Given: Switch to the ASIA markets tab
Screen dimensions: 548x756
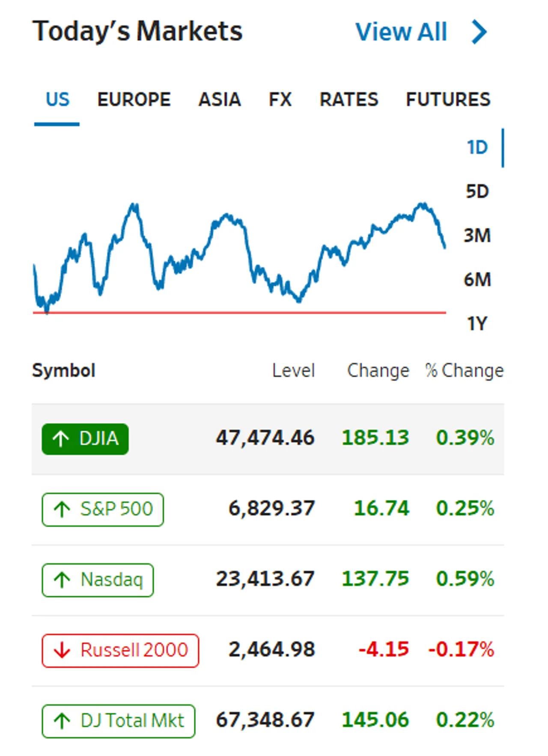Looking at the screenshot, I should pyautogui.click(x=220, y=100).
